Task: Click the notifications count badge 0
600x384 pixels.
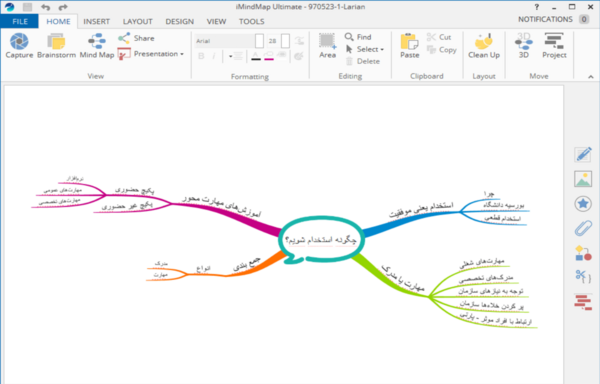Action: click(584, 19)
